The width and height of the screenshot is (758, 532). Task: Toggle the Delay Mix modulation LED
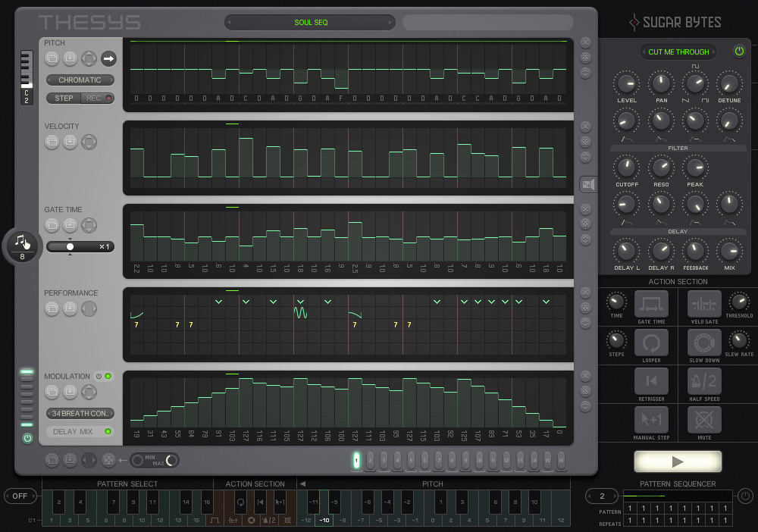pos(108,432)
